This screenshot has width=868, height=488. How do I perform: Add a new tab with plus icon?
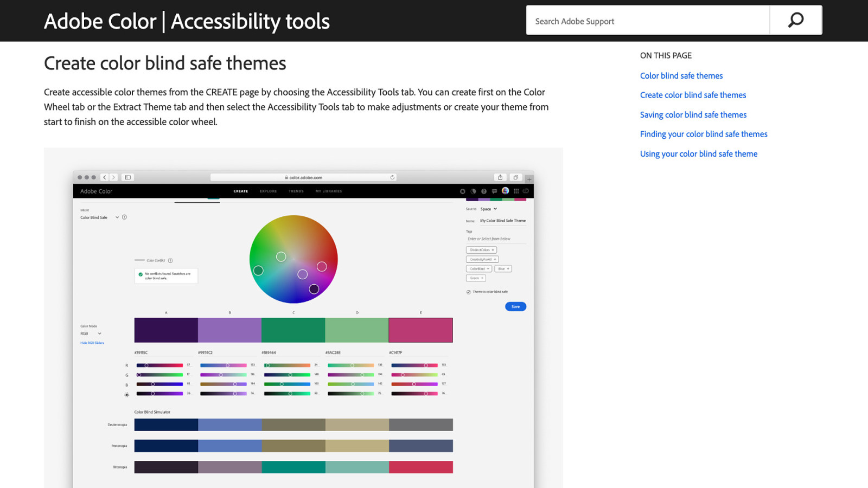(529, 179)
